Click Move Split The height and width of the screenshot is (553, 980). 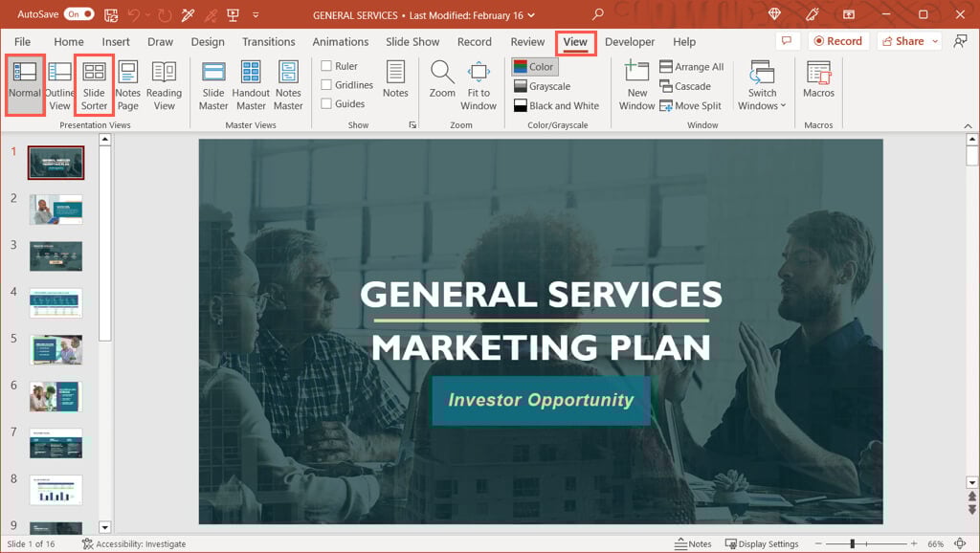click(x=691, y=105)
